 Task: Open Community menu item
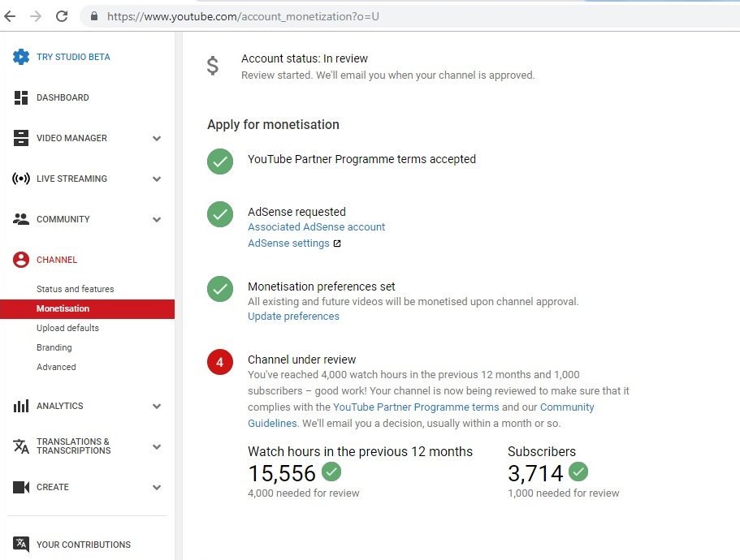tap(63, 219)
